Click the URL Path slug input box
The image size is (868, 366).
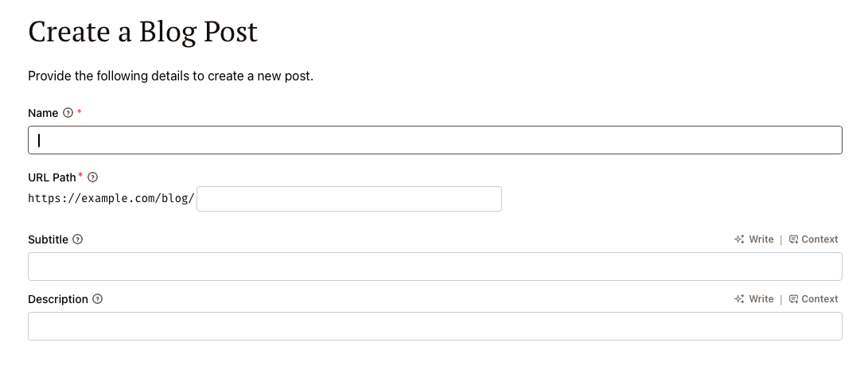[348, 199]
